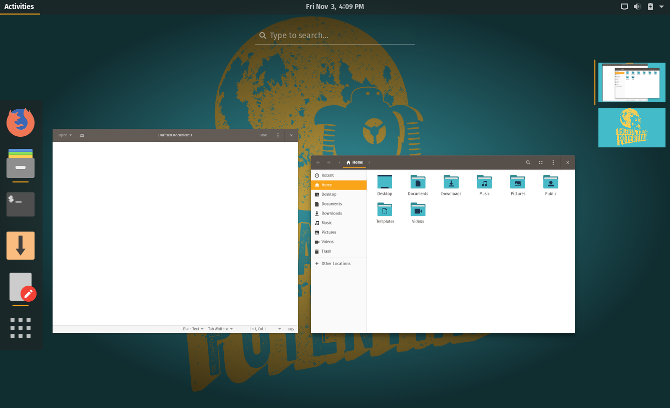Expand the Tab Width dropdown
This screenshot has width=670, height=408.
click(x=220, y=328)
